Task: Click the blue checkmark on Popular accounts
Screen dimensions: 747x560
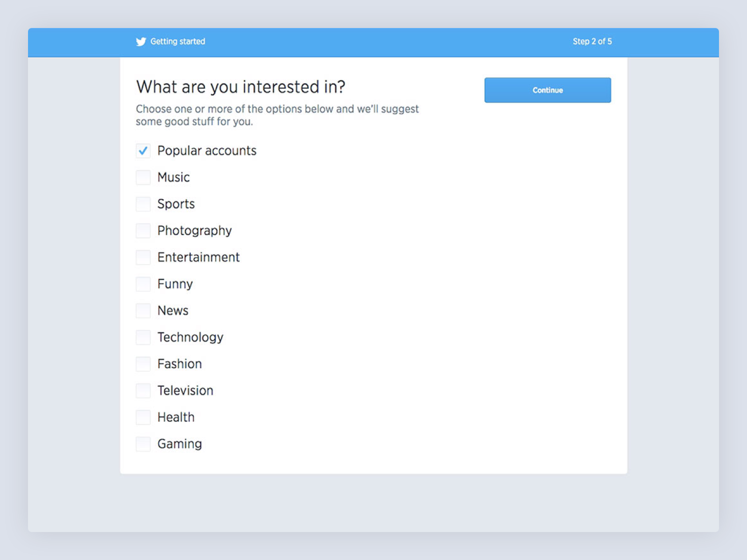Action: point(143,151)
